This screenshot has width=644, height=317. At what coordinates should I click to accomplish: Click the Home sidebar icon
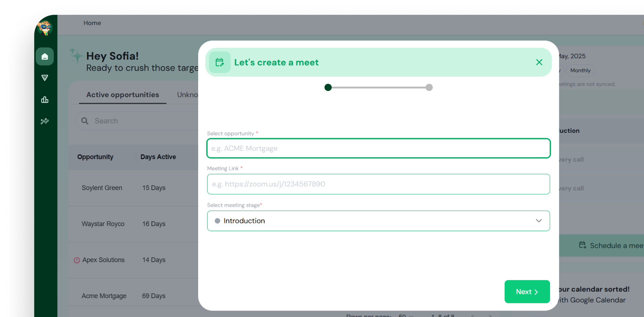point(45,56)
